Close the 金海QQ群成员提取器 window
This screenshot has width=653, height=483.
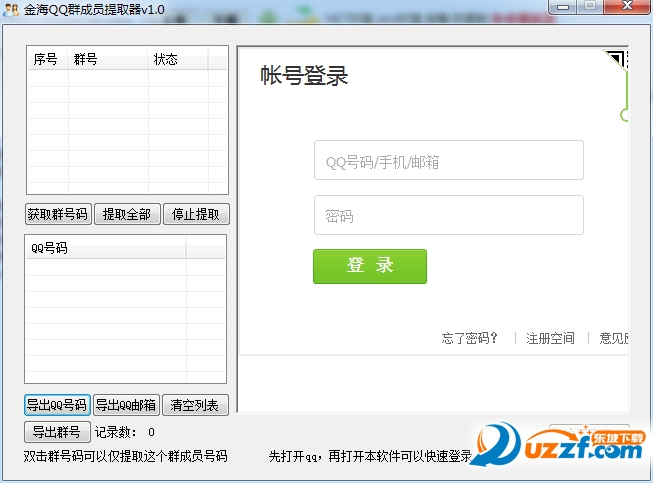[627, 7]
